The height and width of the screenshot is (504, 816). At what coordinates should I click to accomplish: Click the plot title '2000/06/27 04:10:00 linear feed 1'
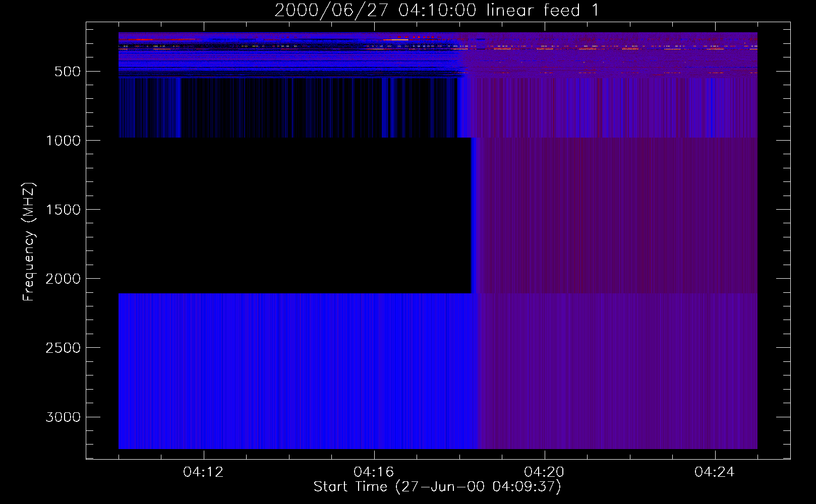pyautogui.click(x=437, y=11)
